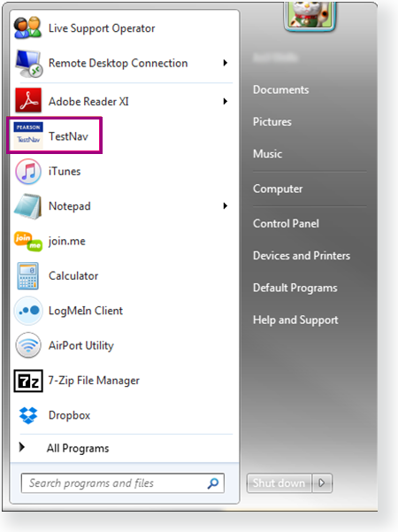
Task: Click the search magnifier icon
Action: pyautogui.click(x=213, y=483)
